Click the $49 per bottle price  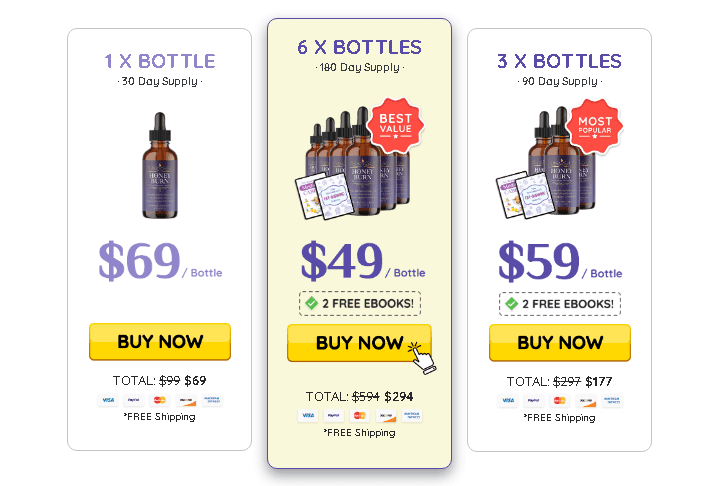[x=342, y=262]
